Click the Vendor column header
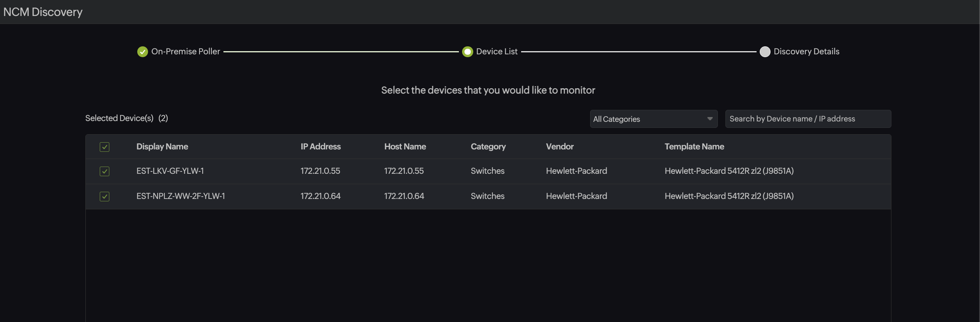Viewport: 980px width, 322px height. pyautogui.click(x=559, y=147)
